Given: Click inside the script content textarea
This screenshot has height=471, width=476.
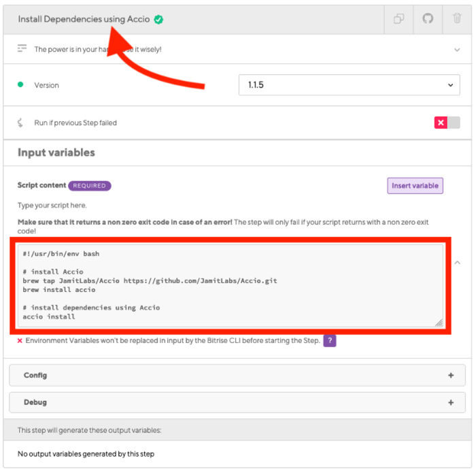Looking at the screenshot, I should (x=231, y=286).
